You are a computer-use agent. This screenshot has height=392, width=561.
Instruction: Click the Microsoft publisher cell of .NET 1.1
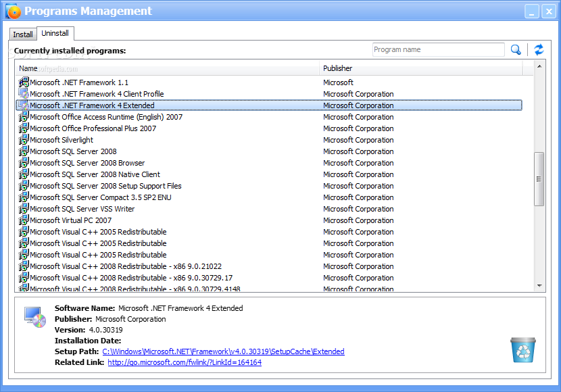pos(338,82)
